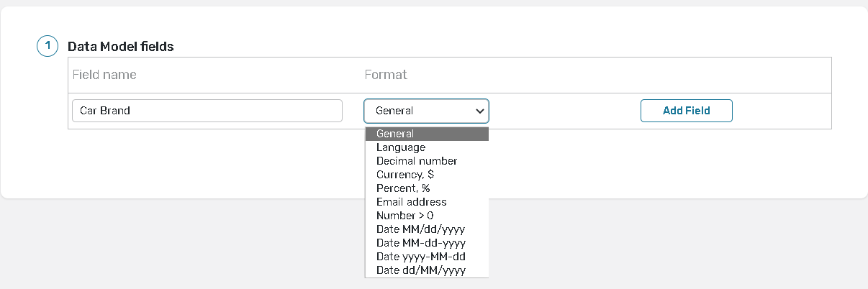Select the Date MM-dd-yyyy option

(426, 243)
